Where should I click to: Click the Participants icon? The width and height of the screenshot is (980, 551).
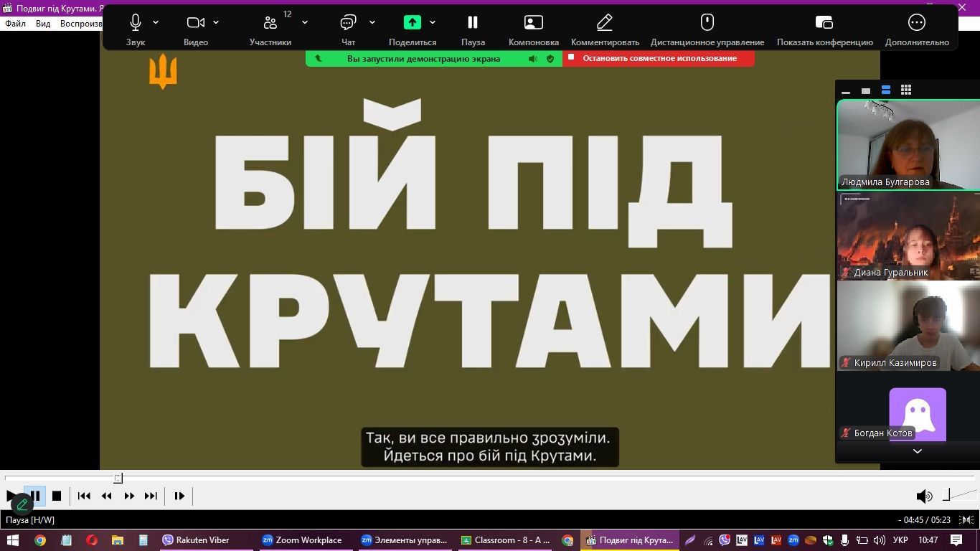270,23
